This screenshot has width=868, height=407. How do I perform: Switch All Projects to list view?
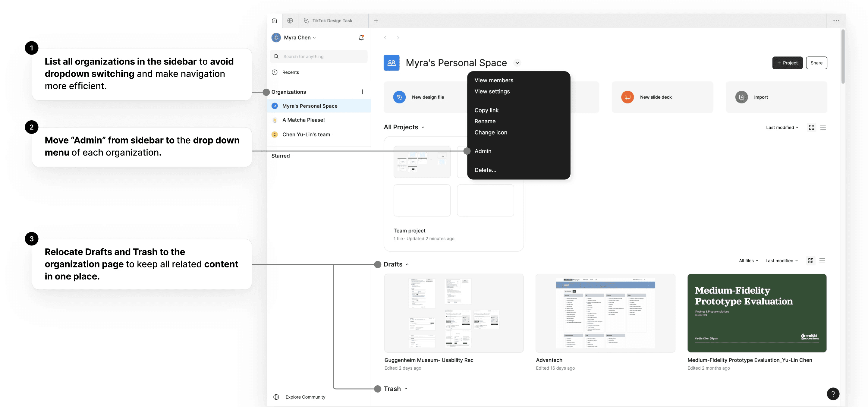coord(823,127)
